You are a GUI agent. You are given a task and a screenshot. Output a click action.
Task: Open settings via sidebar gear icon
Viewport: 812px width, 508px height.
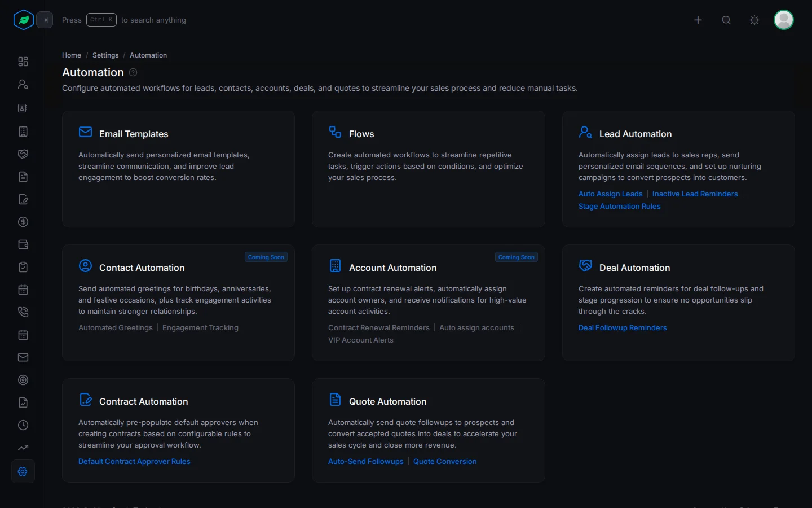(x=23, y=471)
